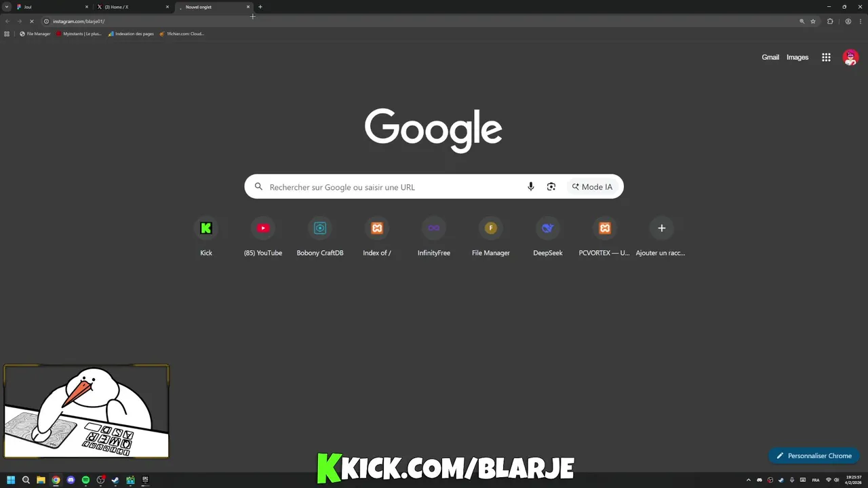This screenshot has width=868, height=488.
Task: Open the clock and date panel
Action: [x=854, y=480]
